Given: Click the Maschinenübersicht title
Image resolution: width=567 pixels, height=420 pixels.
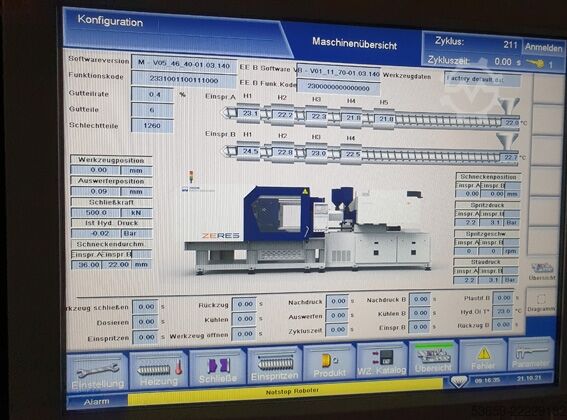Looking at the screenshot, I should tap(354, 43).
